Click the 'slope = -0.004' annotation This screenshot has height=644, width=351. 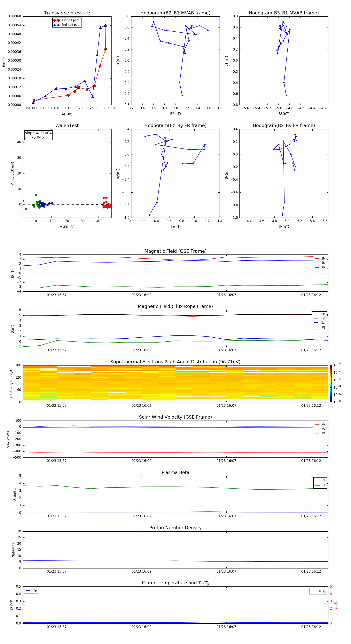pyautogui.click(x=38, y=133)
